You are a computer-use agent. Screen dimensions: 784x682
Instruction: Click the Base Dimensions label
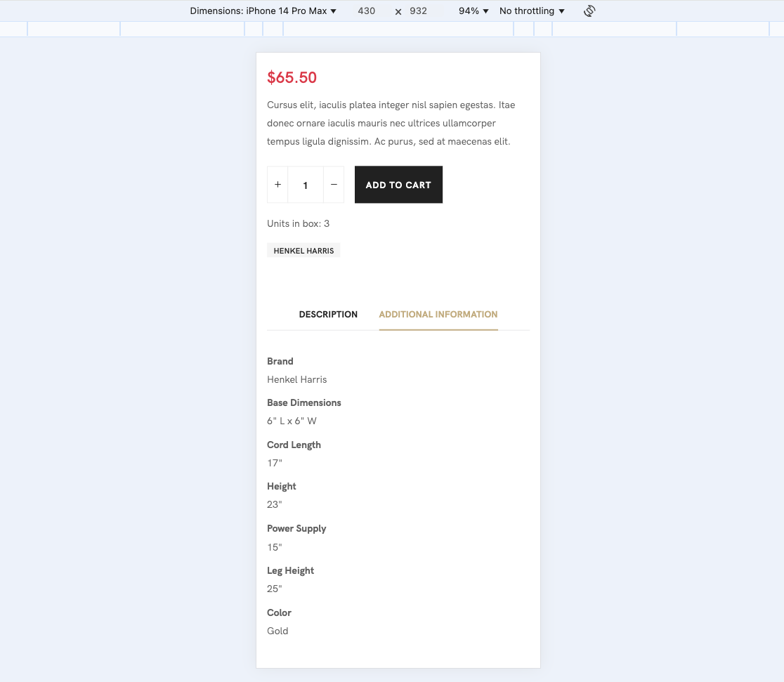(304, 403)
